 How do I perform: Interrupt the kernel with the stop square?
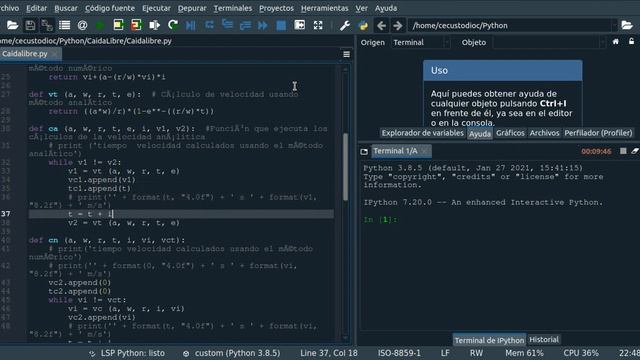623,151
